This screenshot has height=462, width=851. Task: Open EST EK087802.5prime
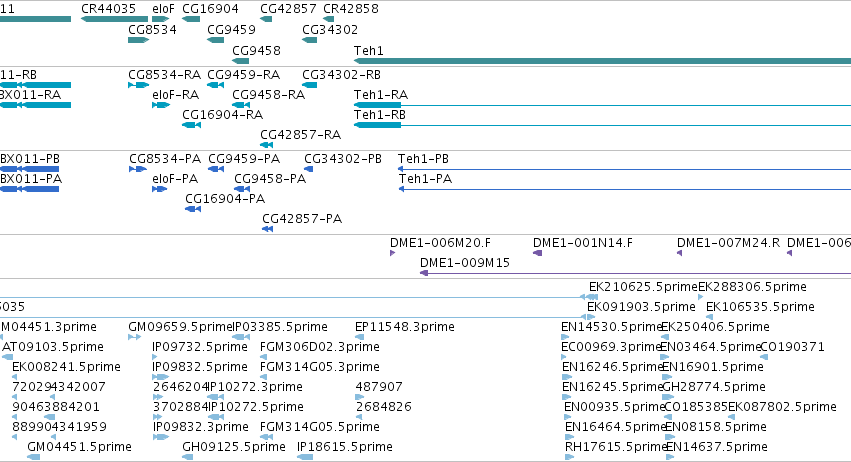783,407
